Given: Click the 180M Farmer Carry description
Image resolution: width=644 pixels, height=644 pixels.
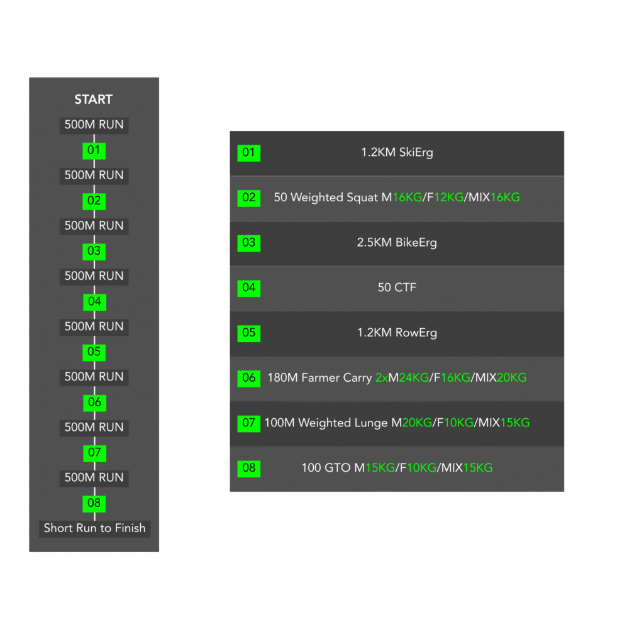Looking at the screenshot, I should pos(397,378).
